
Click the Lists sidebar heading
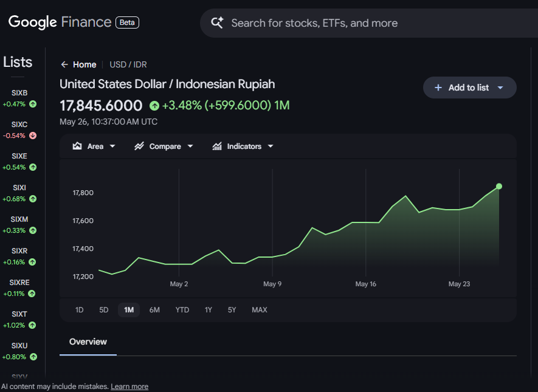(x=18, y=62)
